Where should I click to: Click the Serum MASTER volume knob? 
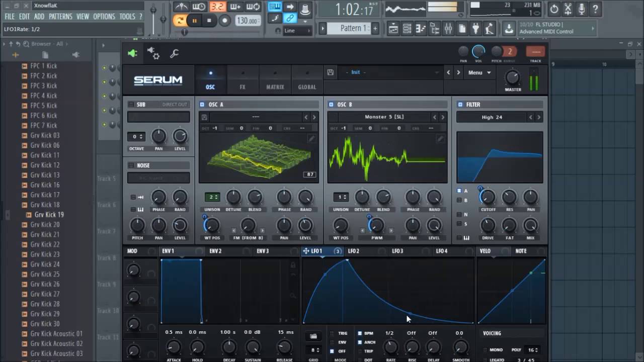512,78
